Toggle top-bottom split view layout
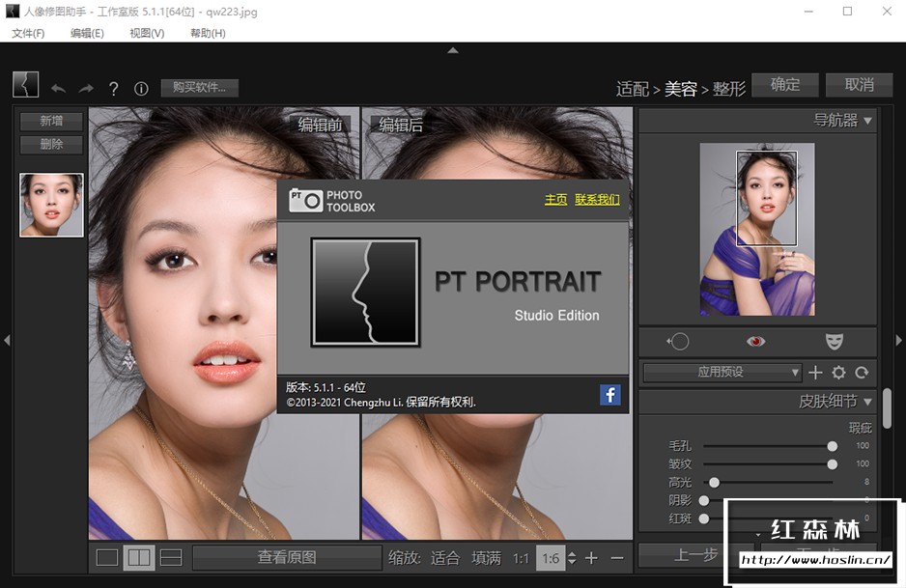Screen dimensions: 906x588 coord(171,557)
